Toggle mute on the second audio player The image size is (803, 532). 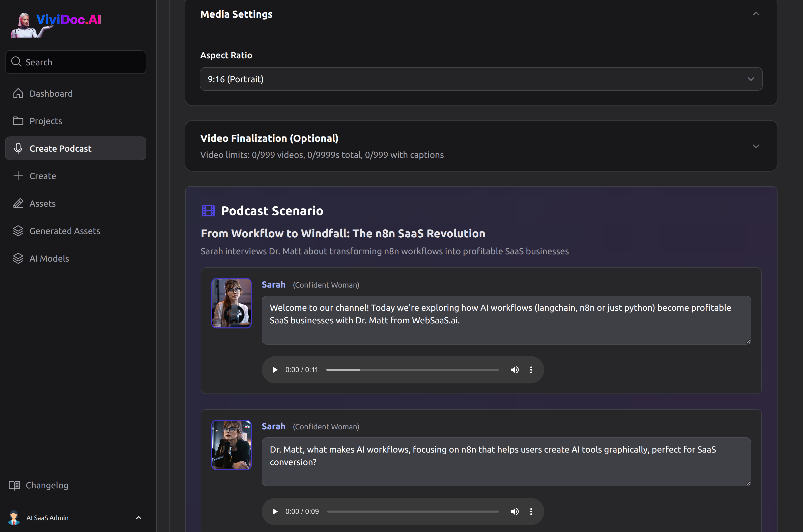[515, 511]
